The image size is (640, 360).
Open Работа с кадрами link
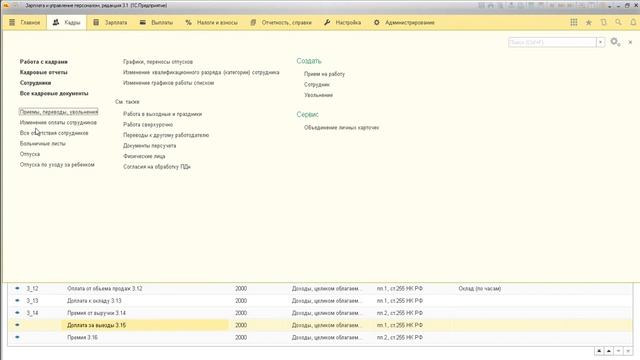tap(44, 62)
